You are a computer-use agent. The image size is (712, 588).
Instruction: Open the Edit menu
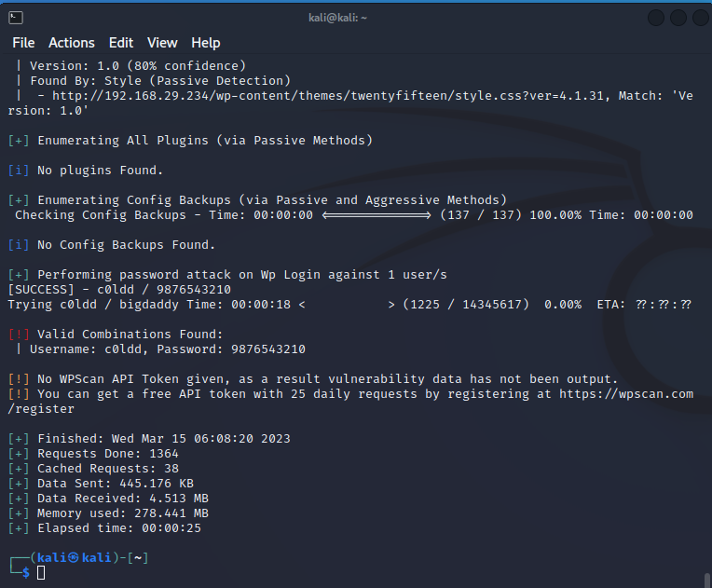[x=121, y=43]
